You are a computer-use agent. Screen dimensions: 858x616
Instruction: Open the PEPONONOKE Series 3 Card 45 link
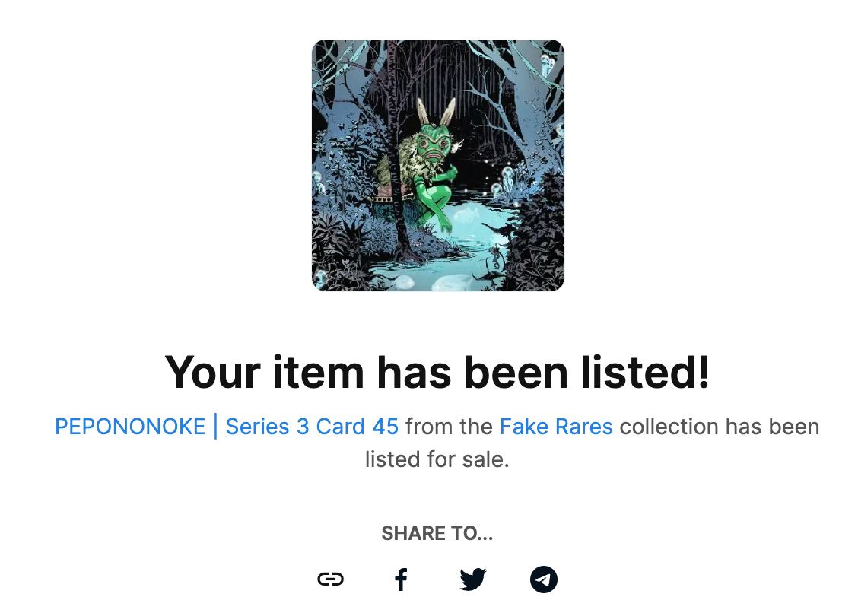click(x=227, y=427)
